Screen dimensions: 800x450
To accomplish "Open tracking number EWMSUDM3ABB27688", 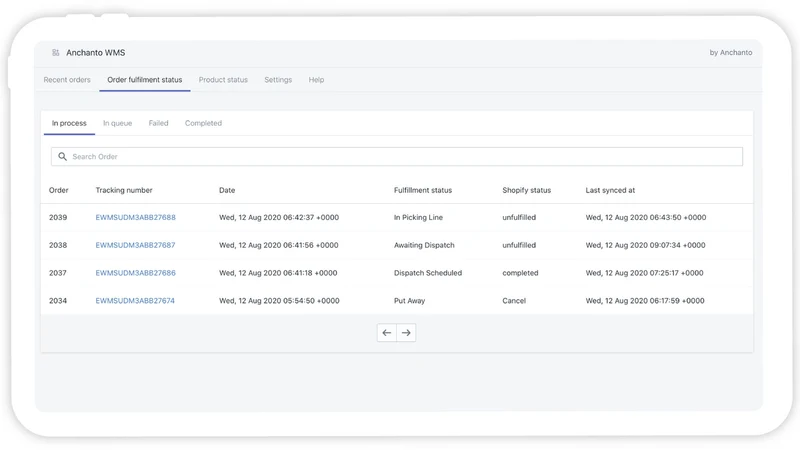I will (x=136, y=217).
